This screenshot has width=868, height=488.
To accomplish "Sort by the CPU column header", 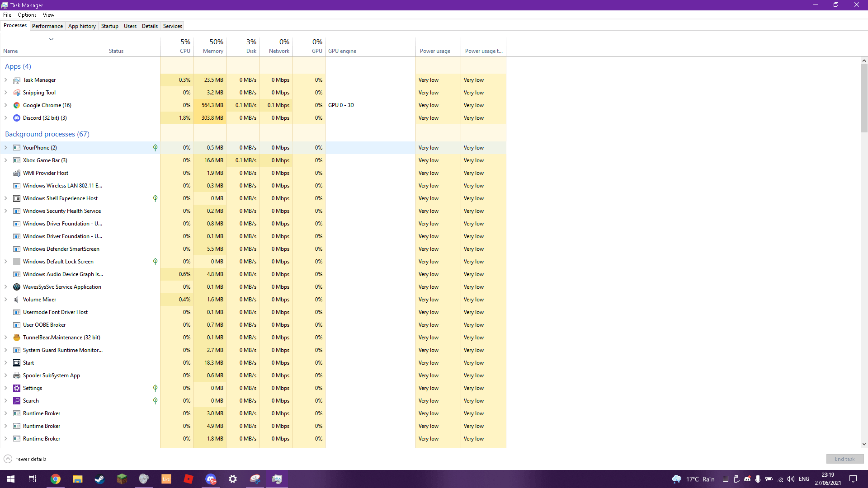I will tap(177, 47).
